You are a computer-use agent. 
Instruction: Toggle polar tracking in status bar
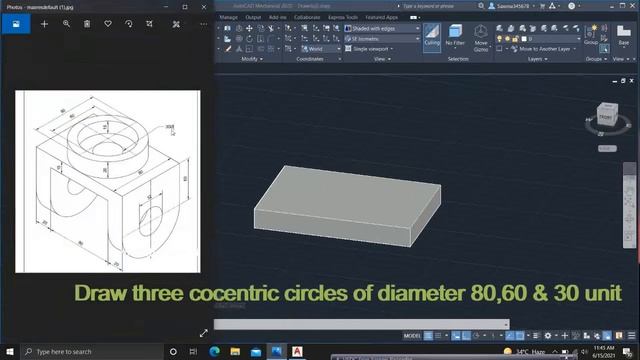click(476, 336)
